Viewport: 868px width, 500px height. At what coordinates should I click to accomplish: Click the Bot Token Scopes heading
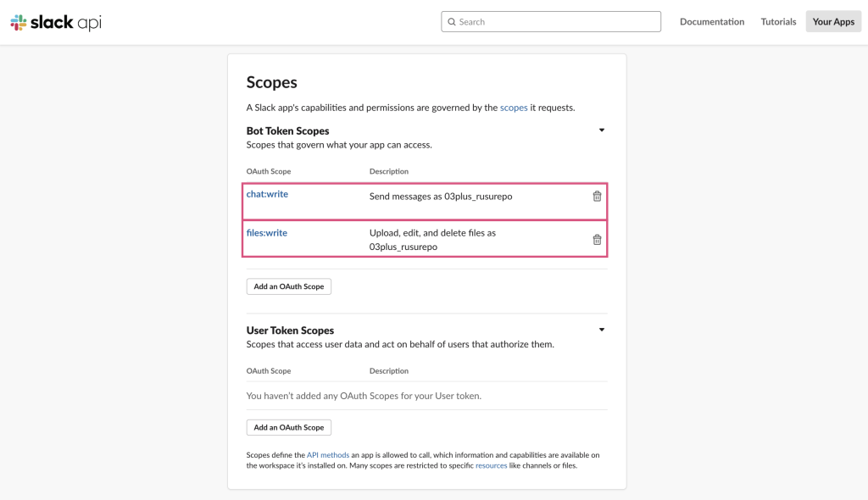[287, 131]
